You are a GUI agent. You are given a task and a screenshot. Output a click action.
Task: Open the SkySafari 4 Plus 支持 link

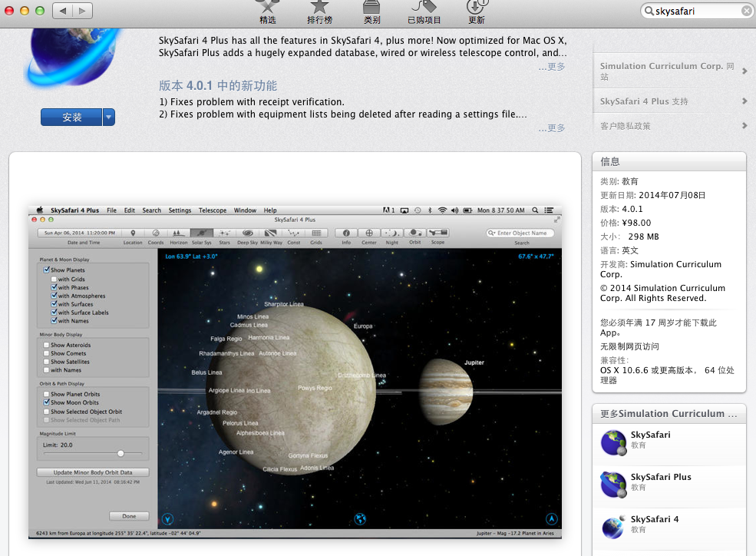(x=670, y=101)
